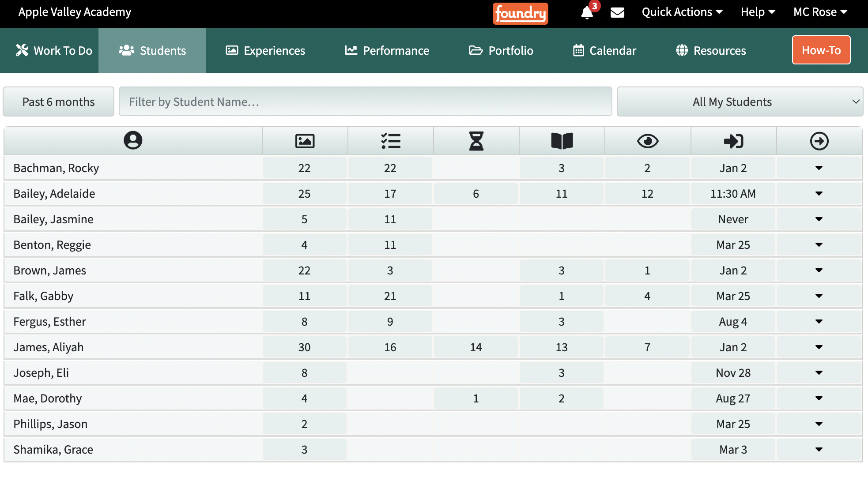Sort by student name profile icon column

[133, 141]
